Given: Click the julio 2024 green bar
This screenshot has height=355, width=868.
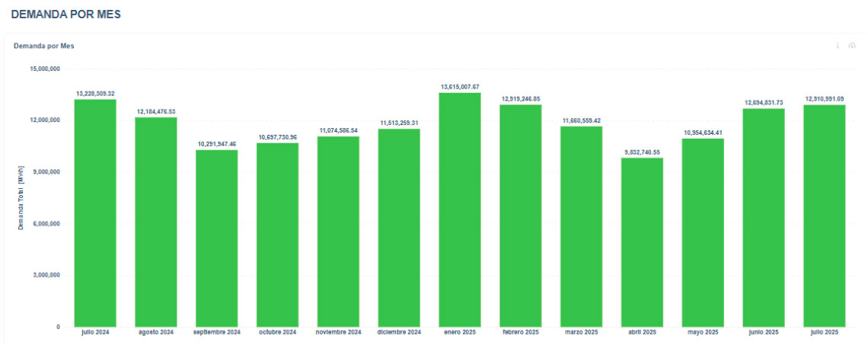Looking at the screenshot, I should pyautogui.click(x=95, y=213).
